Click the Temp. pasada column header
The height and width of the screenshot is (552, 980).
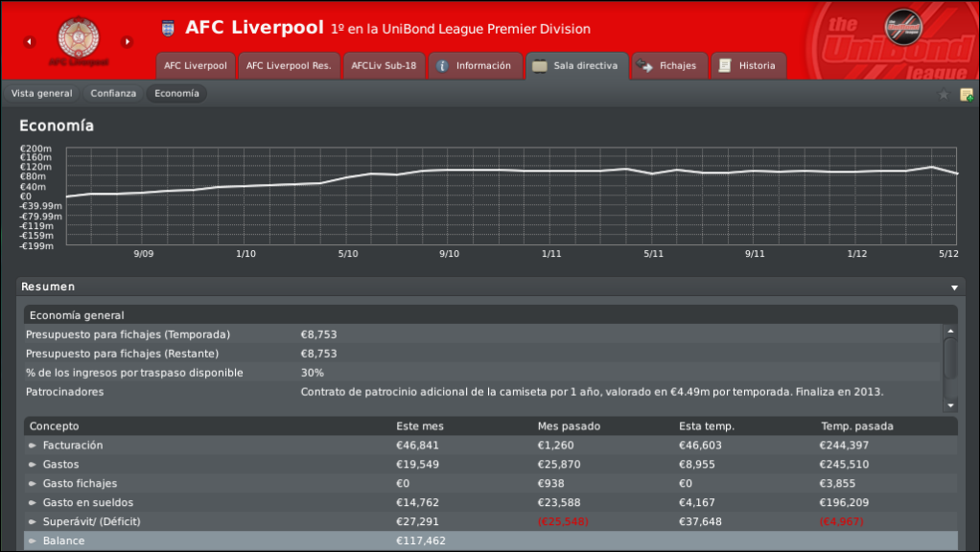coord(857,426)
